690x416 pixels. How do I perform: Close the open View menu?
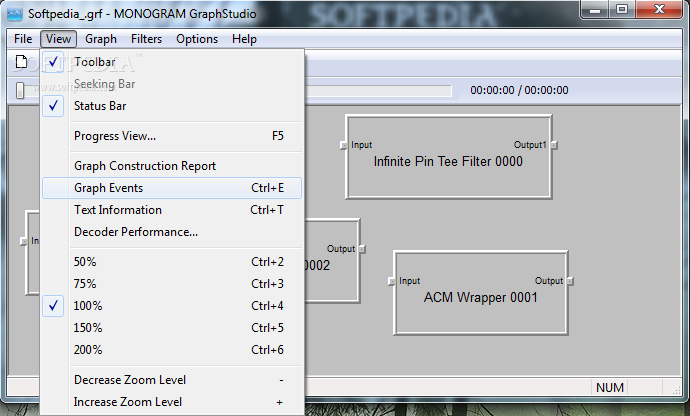[59, 39]
